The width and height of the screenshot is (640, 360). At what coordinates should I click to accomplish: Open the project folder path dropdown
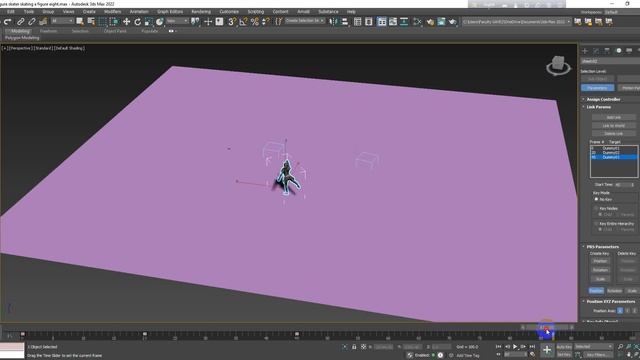click(x=516, y=22)
